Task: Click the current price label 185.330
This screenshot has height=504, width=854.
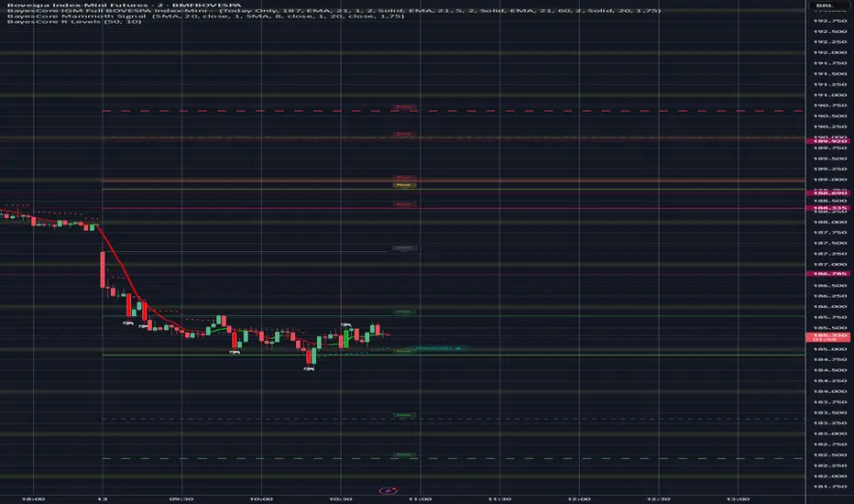Action: tap(829, 337)
